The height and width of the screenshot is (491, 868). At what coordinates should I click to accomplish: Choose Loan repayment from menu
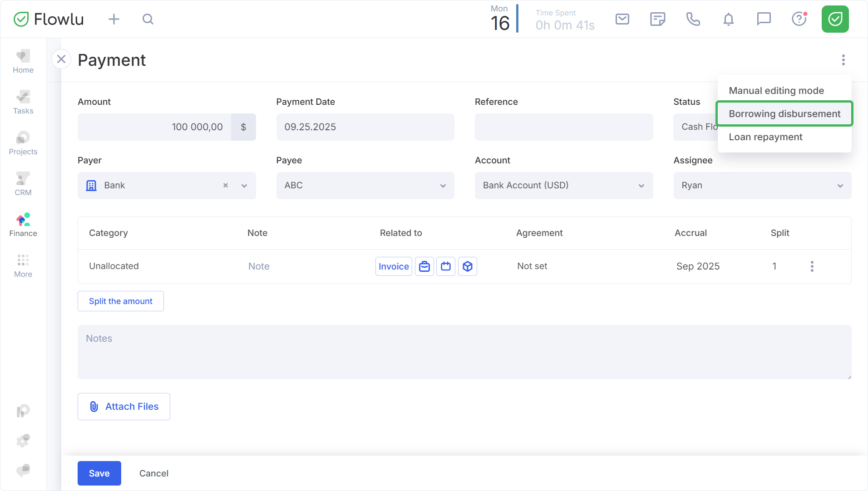point(765,137)
